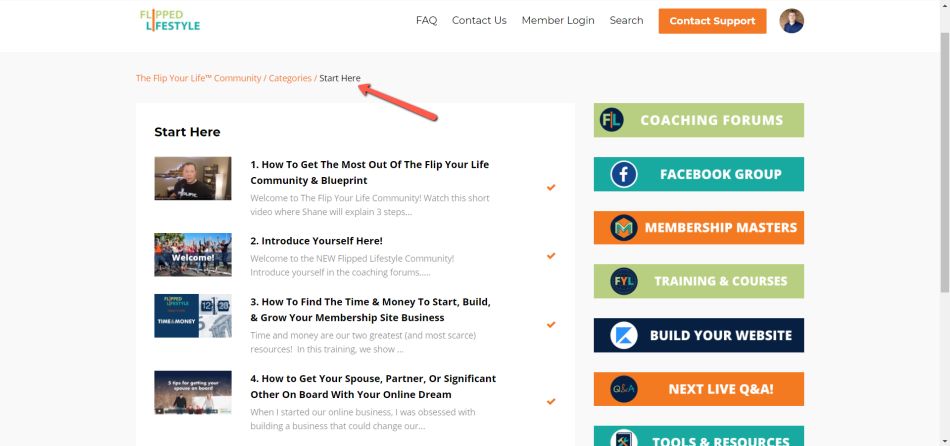Click the FYL Training & Courses icon
Screen dimensions: 950x446
pos(623,281)
